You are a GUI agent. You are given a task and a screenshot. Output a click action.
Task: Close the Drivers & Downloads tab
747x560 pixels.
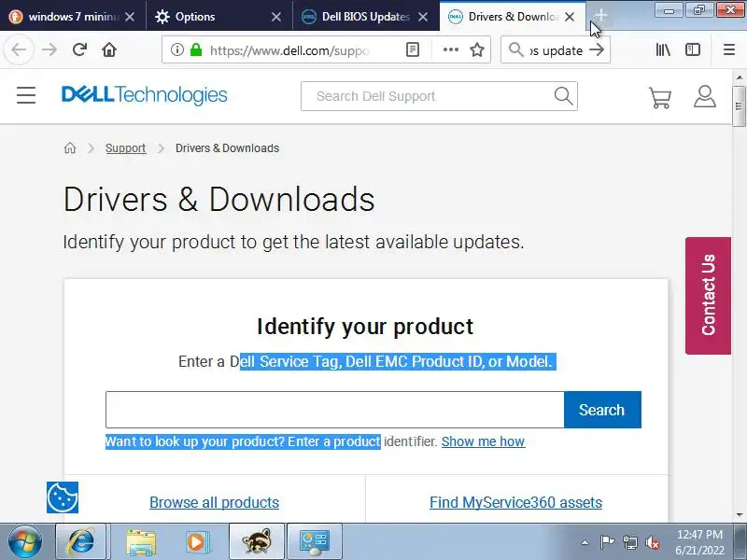570,17
